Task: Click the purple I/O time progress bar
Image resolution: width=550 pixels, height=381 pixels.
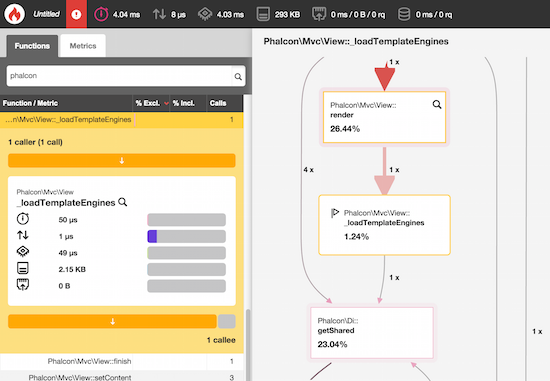Action: (x=186, y=236)
